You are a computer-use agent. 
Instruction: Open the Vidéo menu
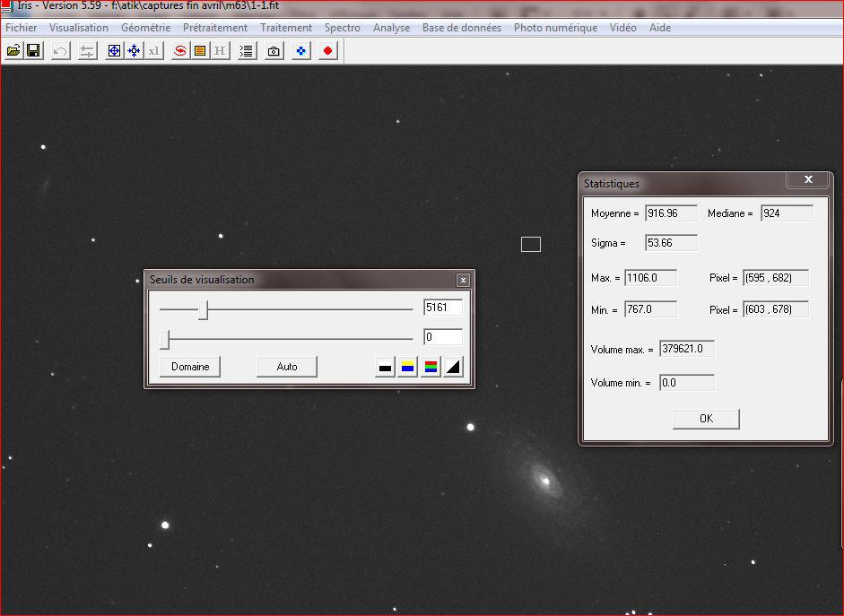622,28
